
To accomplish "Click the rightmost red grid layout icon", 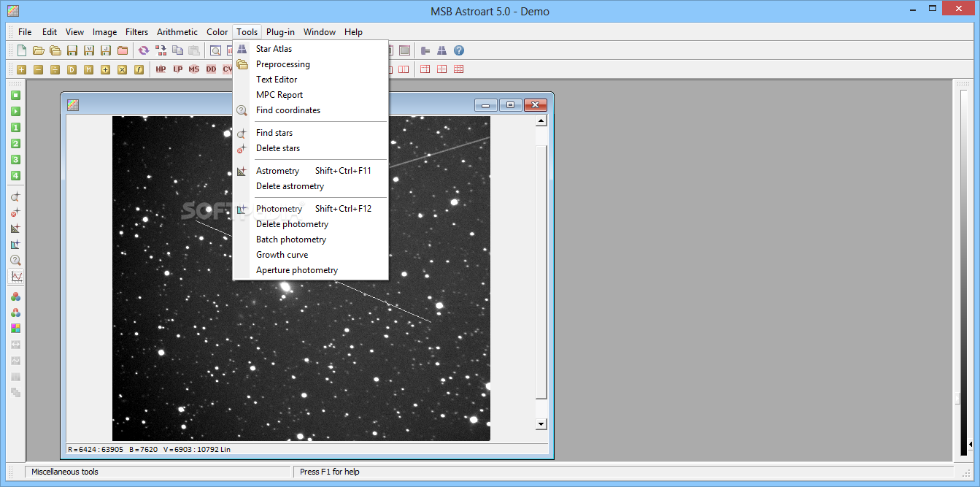I will 459,69.
